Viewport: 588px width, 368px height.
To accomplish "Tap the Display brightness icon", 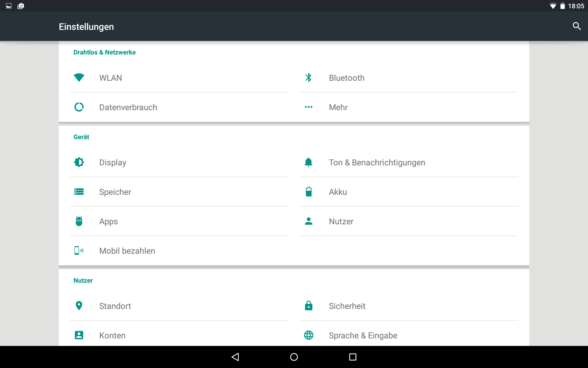I will (x=79, y=162).
